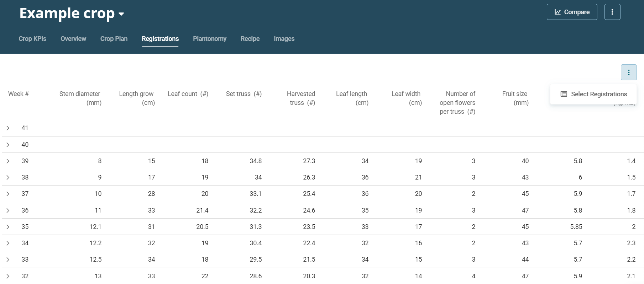Expand week 32 row
Image resolution: width=644 pixels, height=284 pixels.
8,276
